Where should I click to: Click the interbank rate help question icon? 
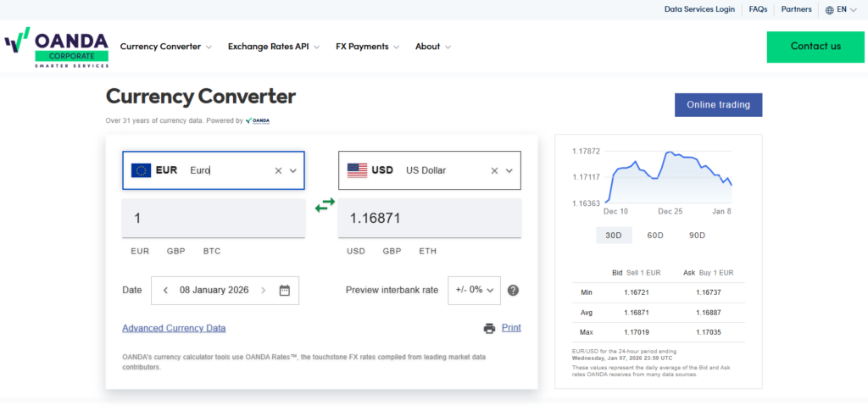pos(513,290)
